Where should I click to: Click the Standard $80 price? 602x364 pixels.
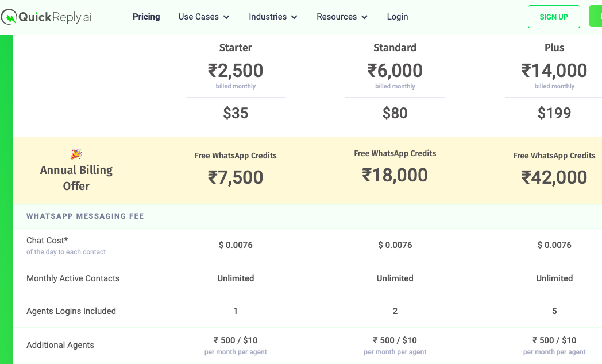(x=395, y=113)
